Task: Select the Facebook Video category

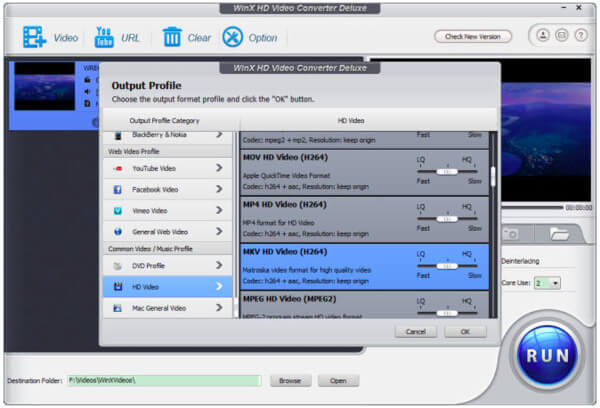Action: point(168,189)
